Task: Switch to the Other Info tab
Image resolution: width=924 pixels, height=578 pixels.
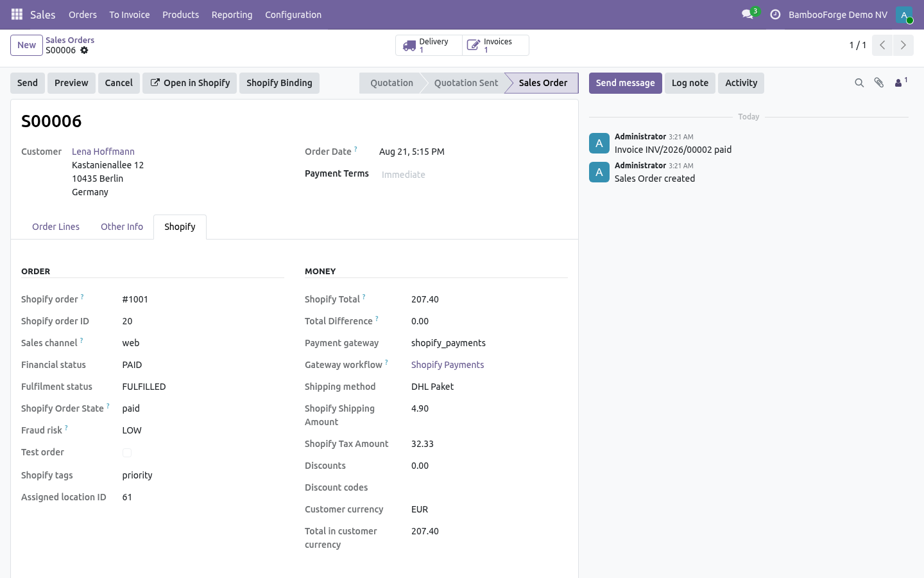Action: [x=122, y=227]
